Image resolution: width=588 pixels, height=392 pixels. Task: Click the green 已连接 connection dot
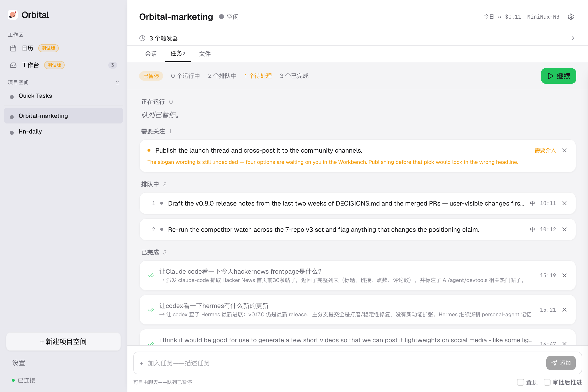tap(13, 380)
